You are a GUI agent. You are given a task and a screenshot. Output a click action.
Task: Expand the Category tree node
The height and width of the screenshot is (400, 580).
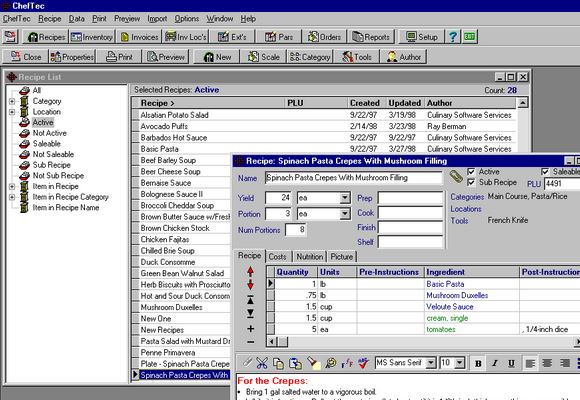pyautogui.click(x=12, y=101)
